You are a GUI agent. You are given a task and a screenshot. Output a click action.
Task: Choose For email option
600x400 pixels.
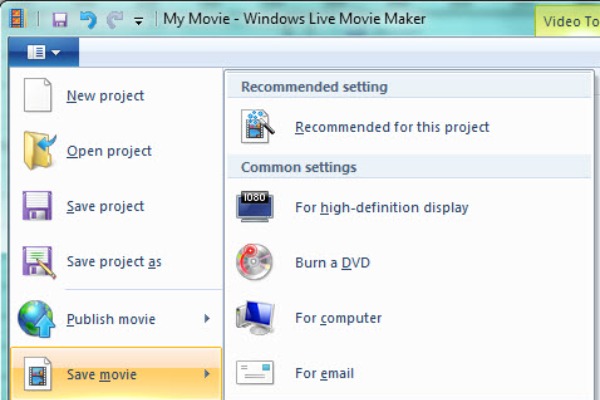(324, 373)
